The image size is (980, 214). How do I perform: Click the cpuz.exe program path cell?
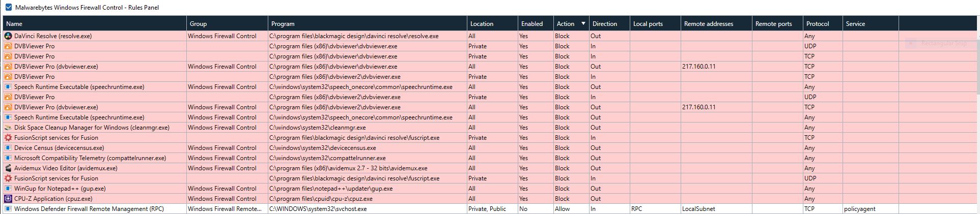pos(368,199)
